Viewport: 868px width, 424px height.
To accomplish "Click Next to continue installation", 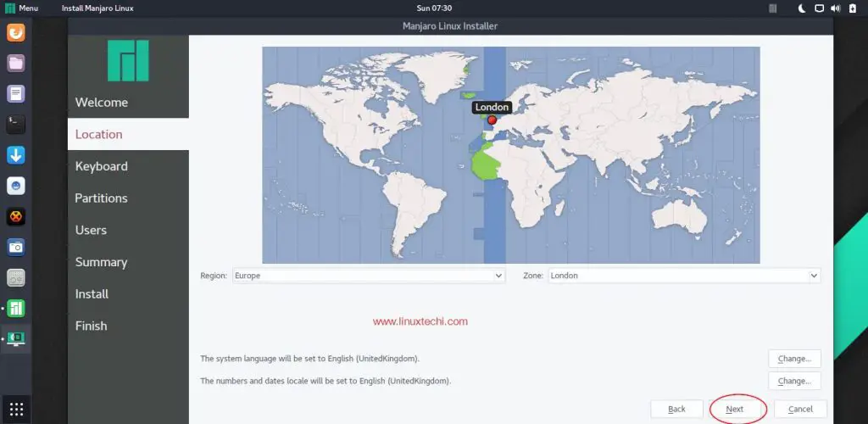I will click(735, 409).
